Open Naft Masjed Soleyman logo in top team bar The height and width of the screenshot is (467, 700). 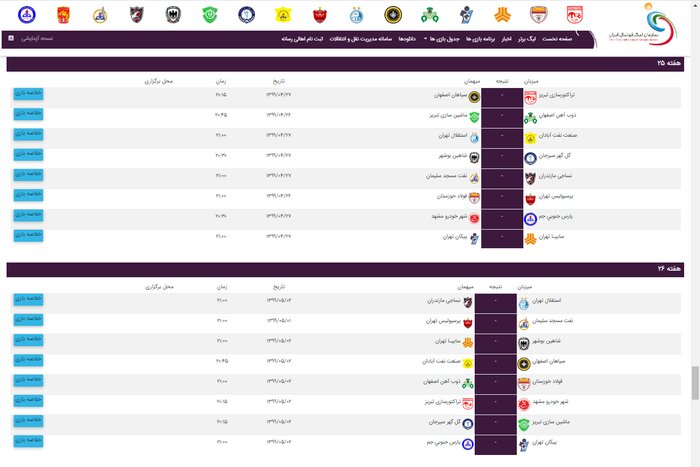100,15
